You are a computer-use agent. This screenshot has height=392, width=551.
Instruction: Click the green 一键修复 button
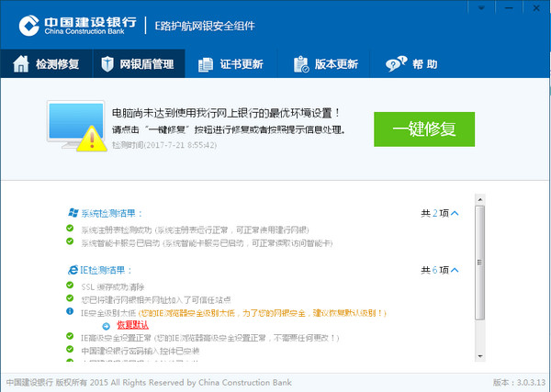(x=424, y=129)
